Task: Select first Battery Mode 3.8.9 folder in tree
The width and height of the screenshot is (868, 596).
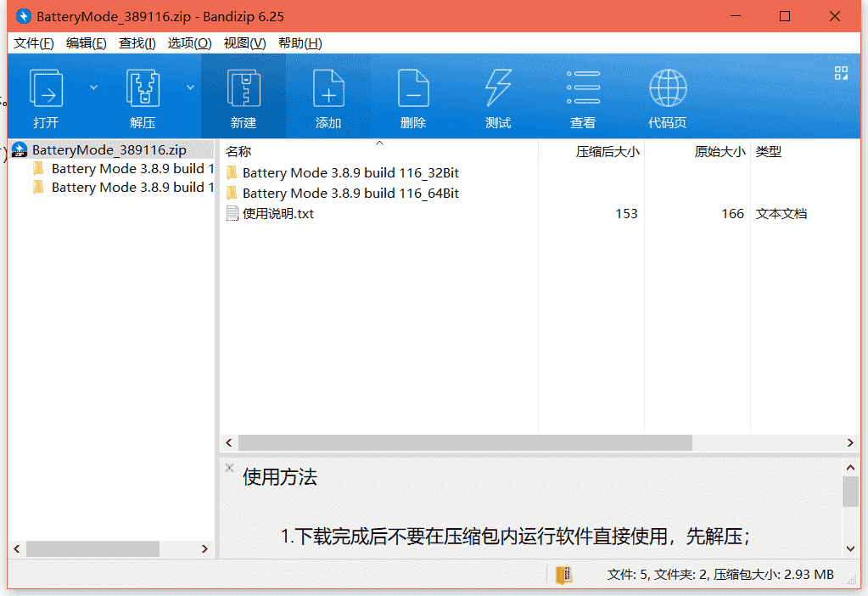Action: click(x=132, y=168)
